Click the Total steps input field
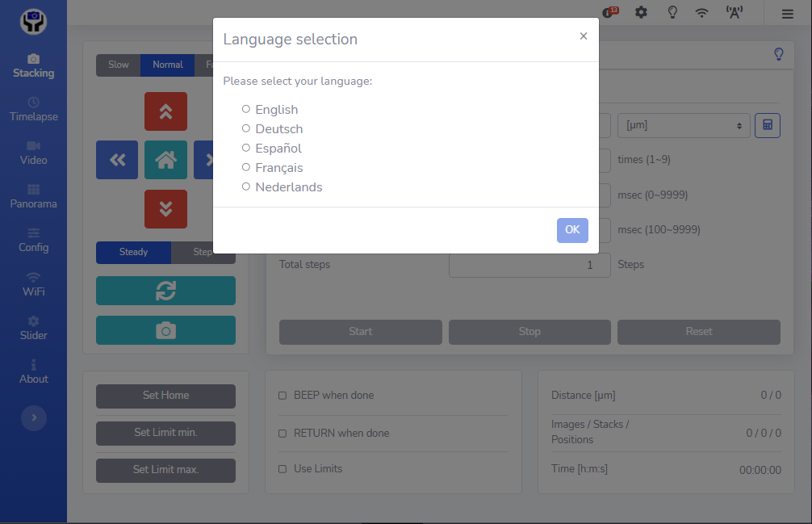812x524 pixels. (x=529, y=265)
